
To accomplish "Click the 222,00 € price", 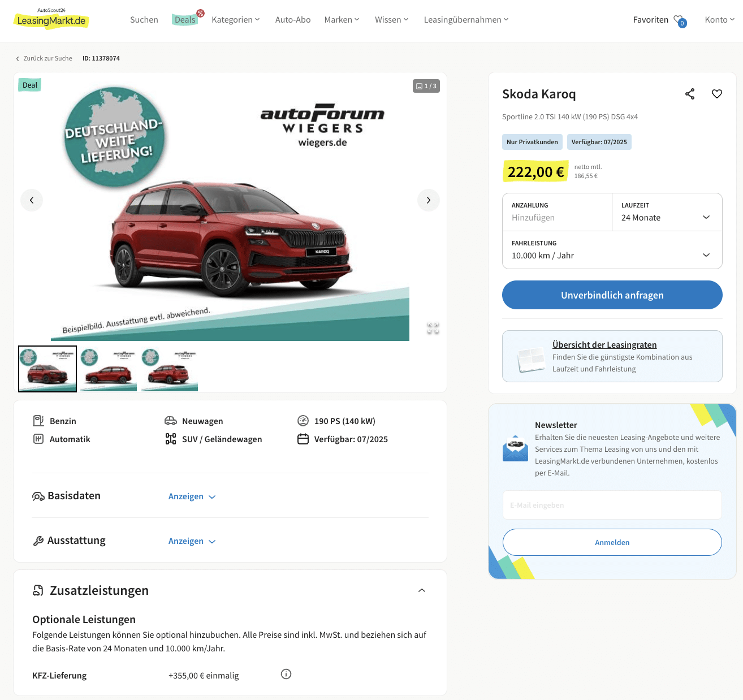I will [535, 172].
